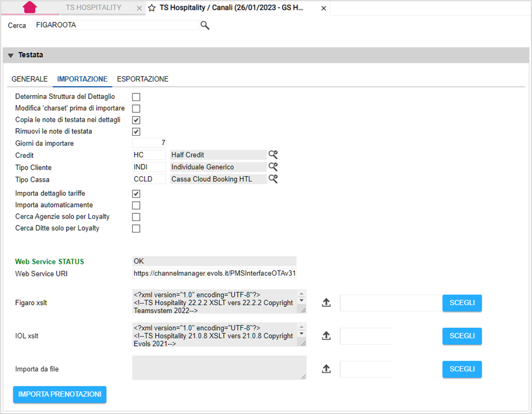Image resolution: width=532 pixels, height=414 pixels.
Task: Check Determina Struttura del Dettaglio
Action: [x=136, y=97]
